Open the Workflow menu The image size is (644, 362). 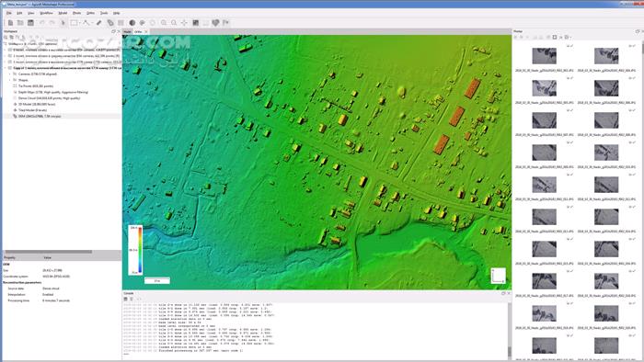pyautogui.click(x=46, y=13)
